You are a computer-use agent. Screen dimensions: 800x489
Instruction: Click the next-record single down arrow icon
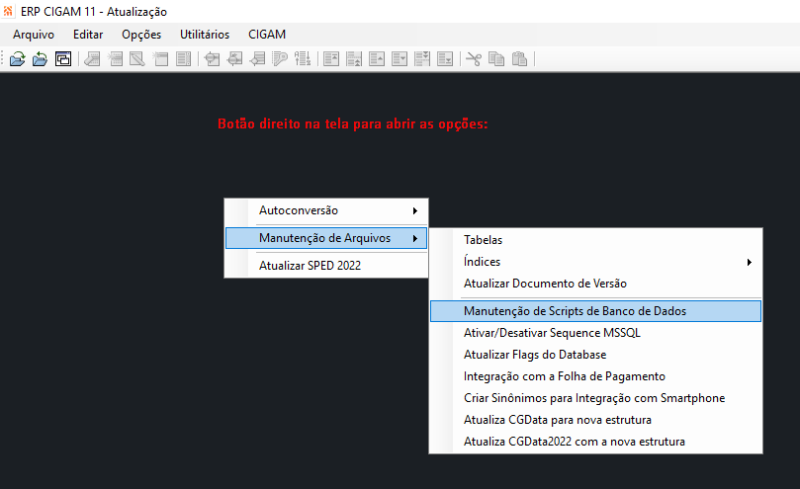399,59
